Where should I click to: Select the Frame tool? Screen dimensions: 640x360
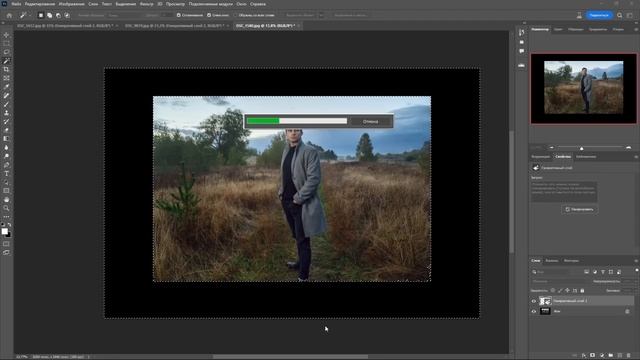6,78
